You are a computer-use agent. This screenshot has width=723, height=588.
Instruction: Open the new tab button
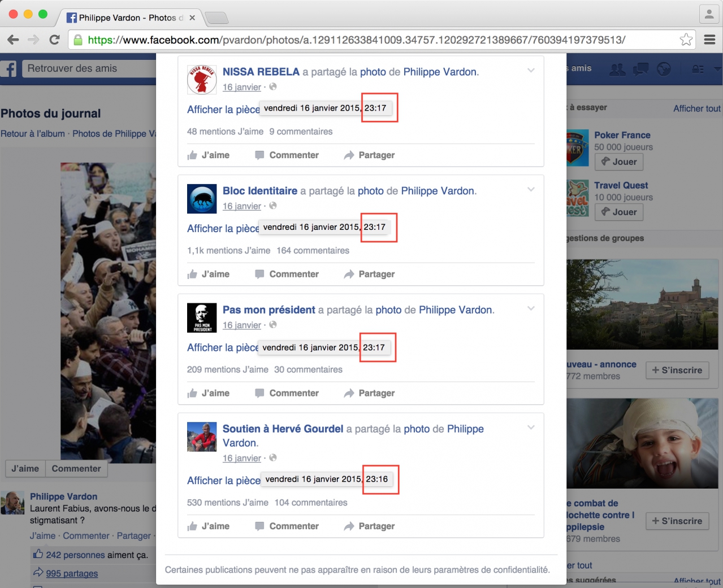217,19
